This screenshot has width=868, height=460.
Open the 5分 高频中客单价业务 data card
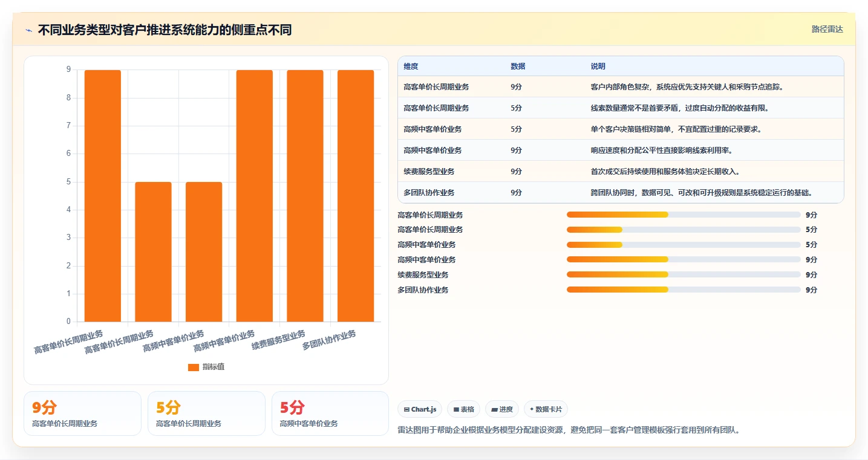[x=330, y=413]
